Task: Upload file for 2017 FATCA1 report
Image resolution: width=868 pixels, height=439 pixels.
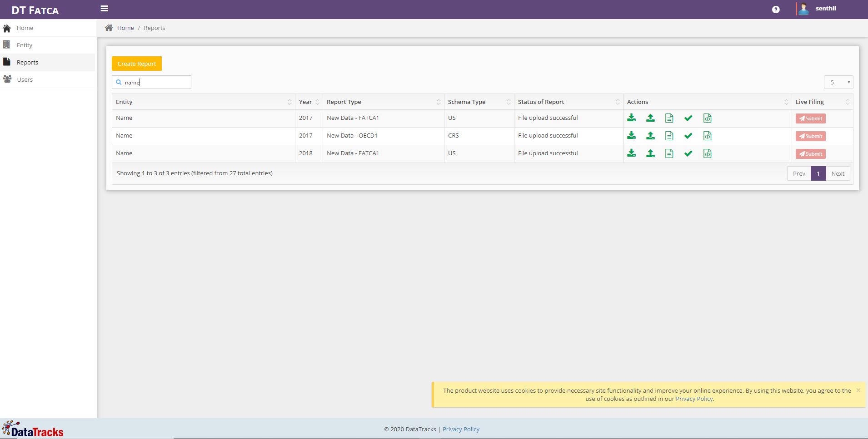Action: [650, 118]
